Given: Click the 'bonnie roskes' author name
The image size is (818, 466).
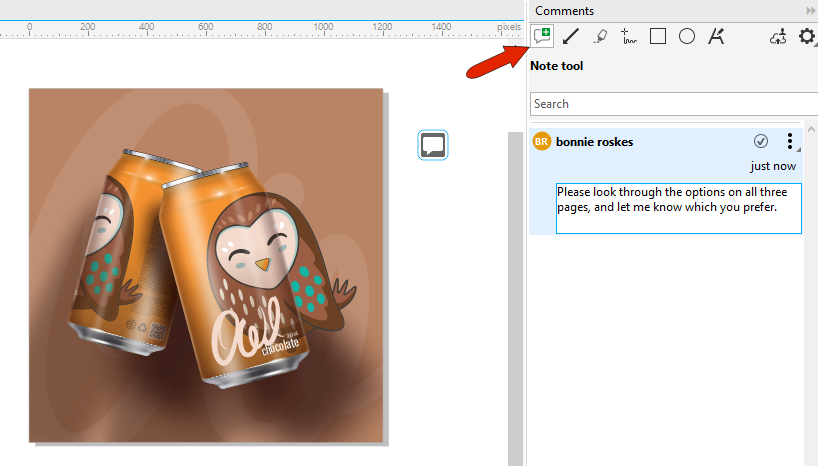Looking at the screenshot, I should [594, 142].
